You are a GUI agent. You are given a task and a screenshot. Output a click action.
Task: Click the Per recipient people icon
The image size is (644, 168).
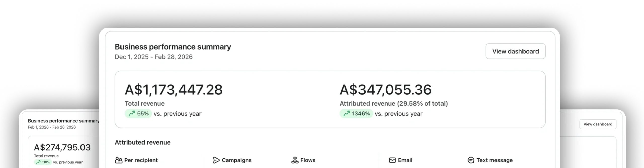(118, 160)
